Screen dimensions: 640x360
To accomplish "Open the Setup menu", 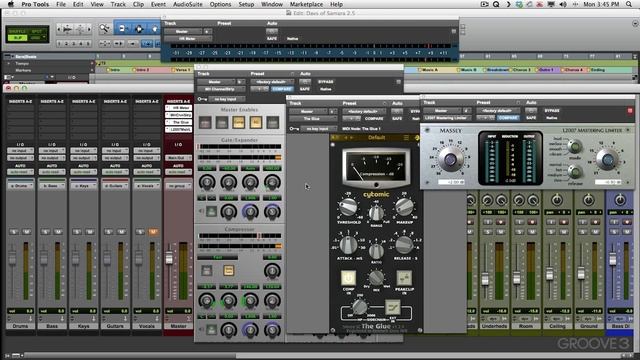I will (x=246, y=4).
